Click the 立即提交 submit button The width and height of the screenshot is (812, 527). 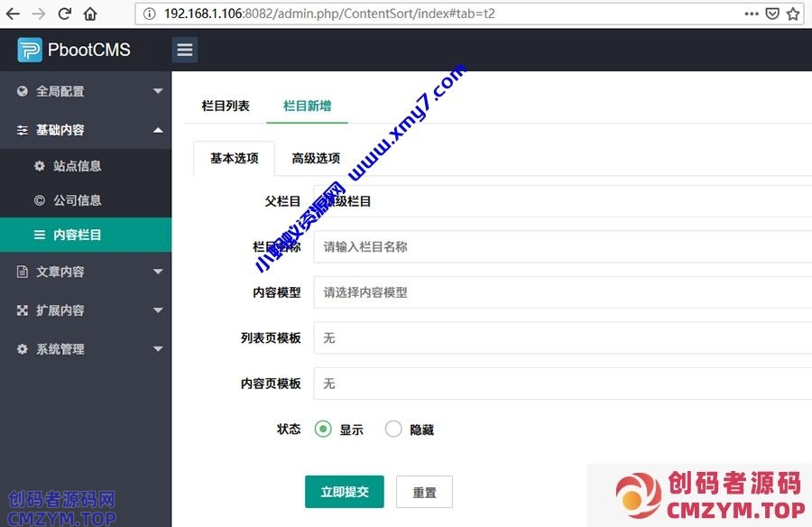[345, 492]
